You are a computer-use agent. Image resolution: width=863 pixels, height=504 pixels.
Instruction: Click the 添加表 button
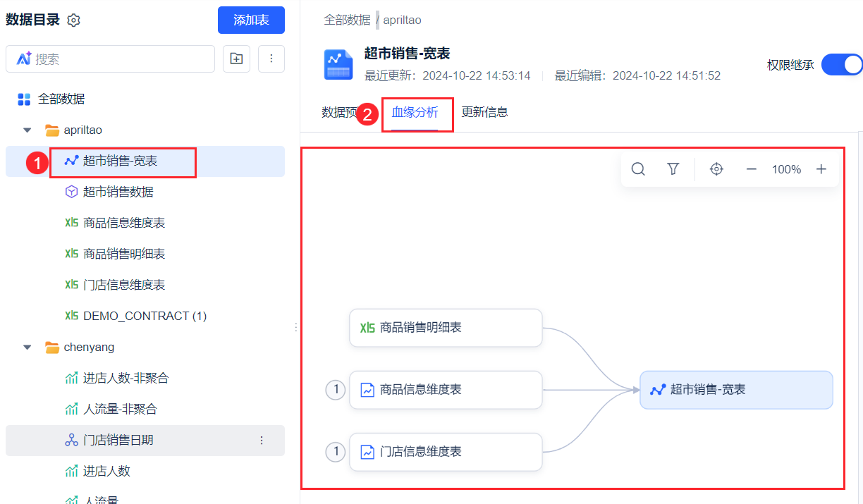251,20
